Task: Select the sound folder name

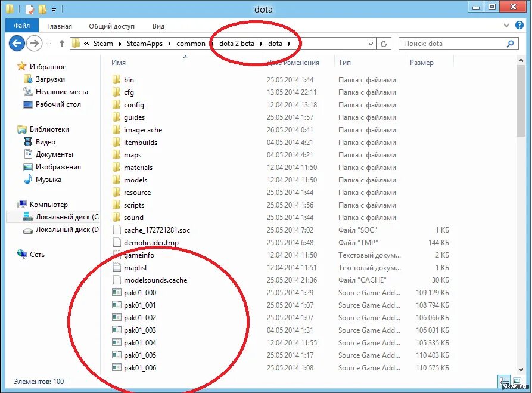Action: click(133, 218)
